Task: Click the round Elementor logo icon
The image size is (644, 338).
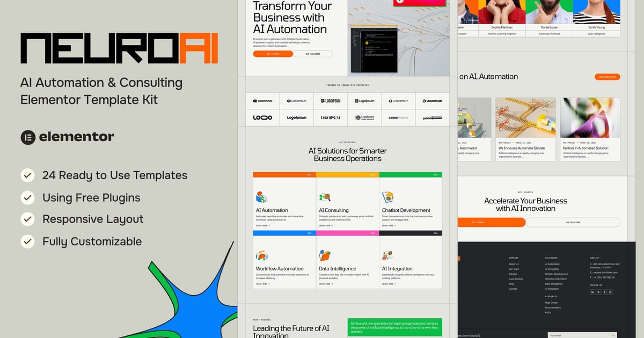Action: [x=28, y=137]
